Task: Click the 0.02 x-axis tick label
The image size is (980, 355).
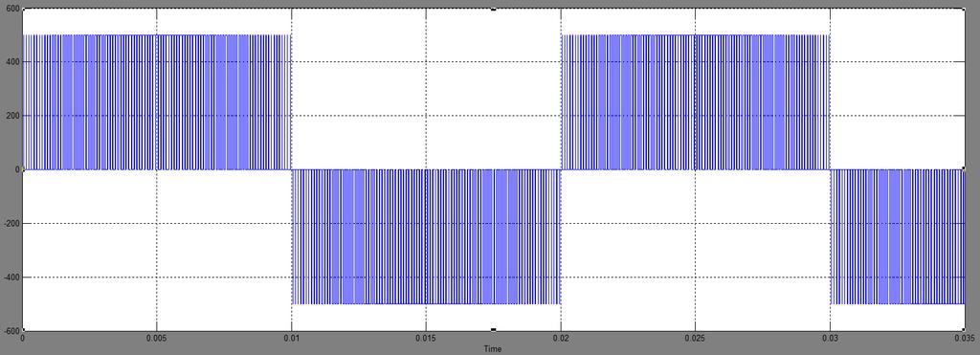Action: [561, 338]
